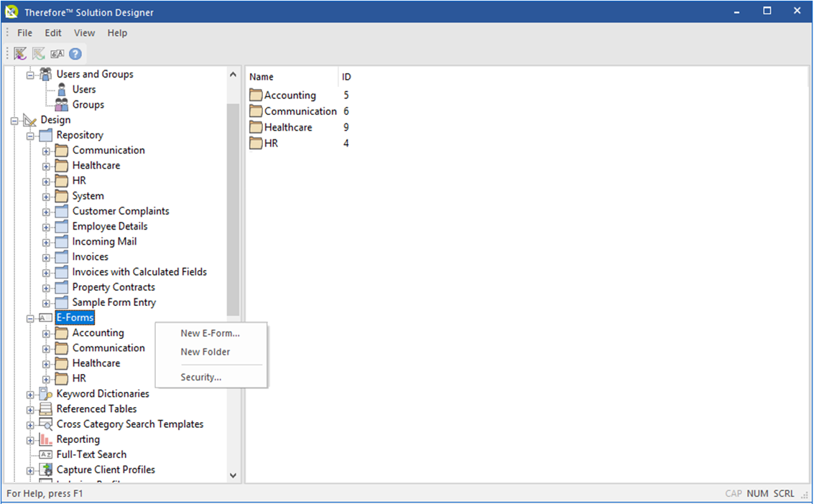Choose New E-Form from the context menu
The height and width of the screenshot is (504, 814).
pyautogui.click(x=209, y=332)
